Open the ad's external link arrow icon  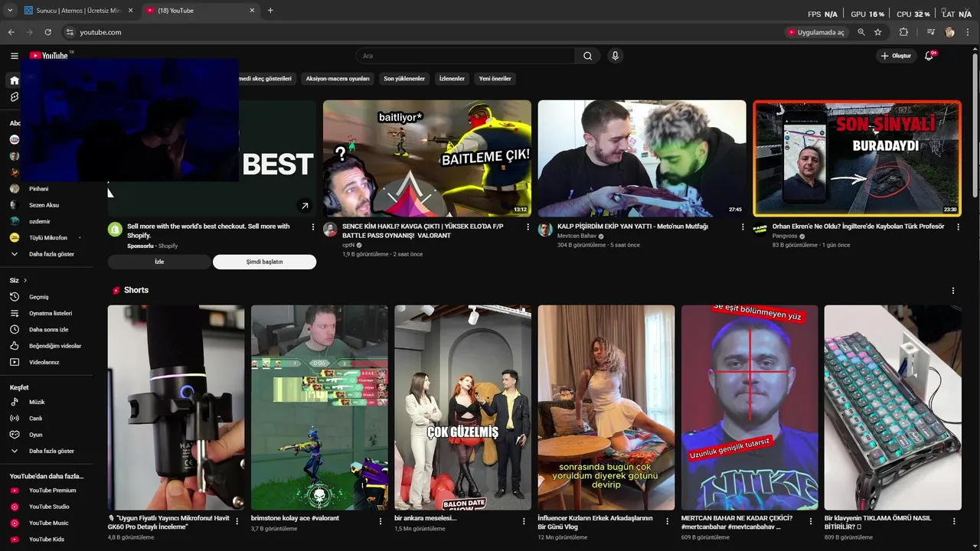point(305,206)
